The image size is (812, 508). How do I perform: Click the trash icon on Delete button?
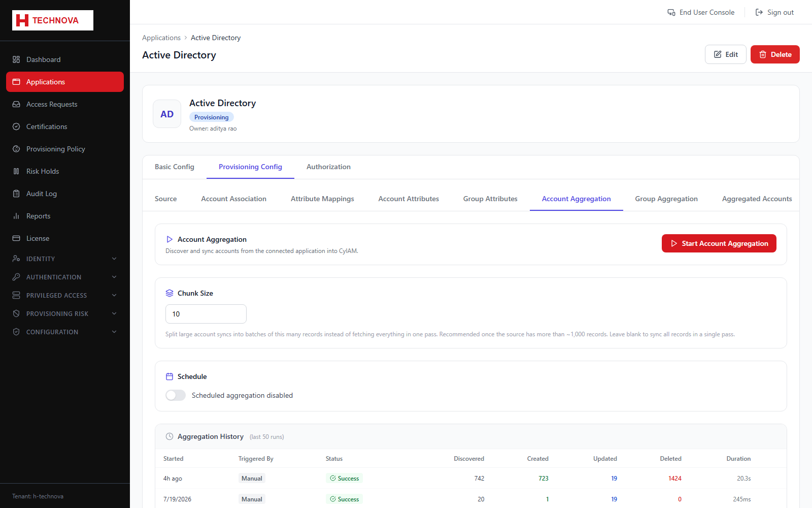763,54
